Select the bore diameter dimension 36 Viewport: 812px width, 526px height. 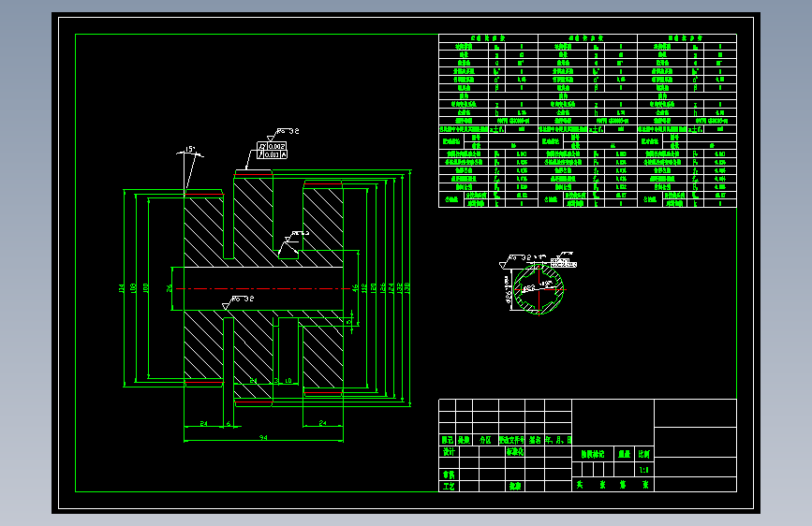[169, 288]
